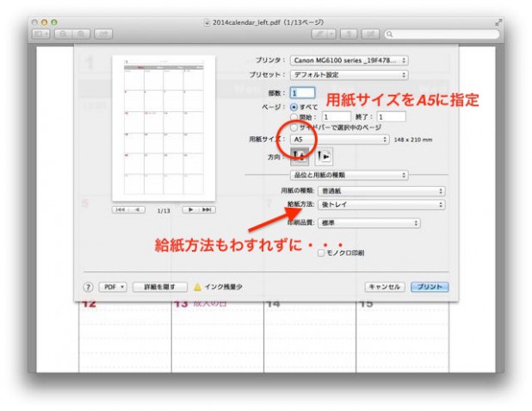Jump to first page in print preview
The width and height of the screenshot is (532, 411).
121,209
